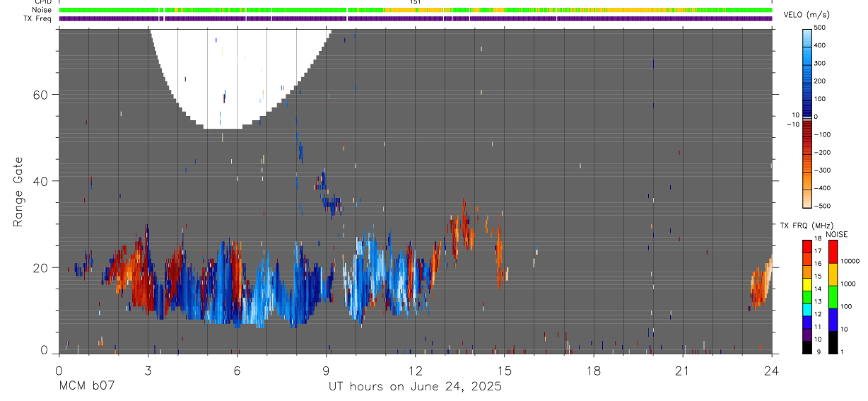Click the "20" range gate axis tick
868x401 pixels.
(x=40, y=267)
